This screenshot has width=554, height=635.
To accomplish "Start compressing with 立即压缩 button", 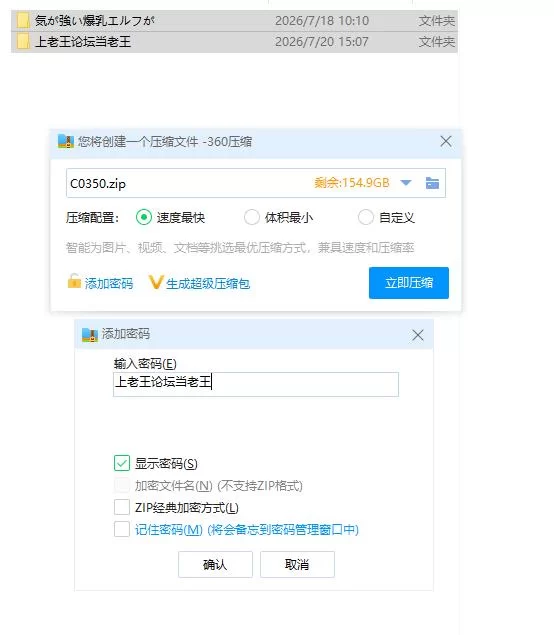I will coord(409,283).
